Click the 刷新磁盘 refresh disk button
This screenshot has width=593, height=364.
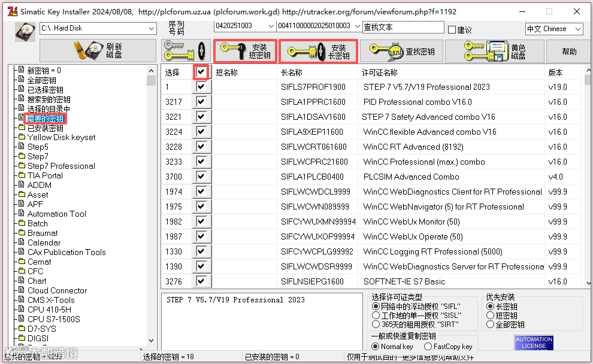[x=98, y=51]
